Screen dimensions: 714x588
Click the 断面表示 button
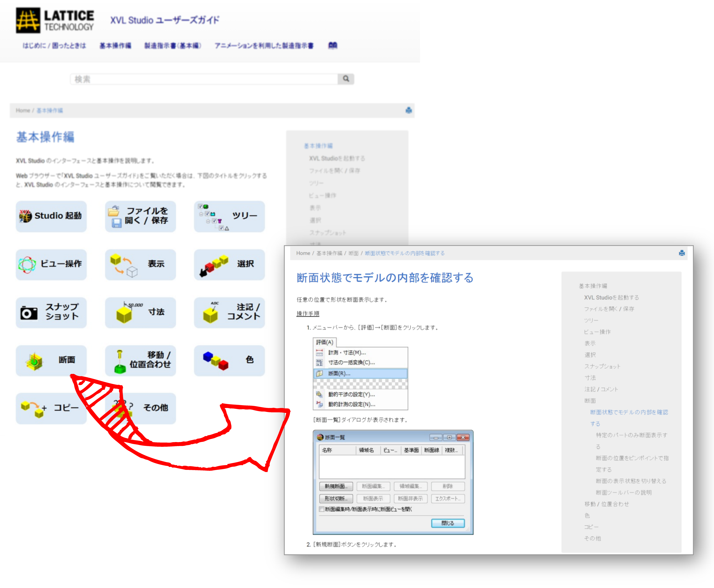click(x=373, y=498)
